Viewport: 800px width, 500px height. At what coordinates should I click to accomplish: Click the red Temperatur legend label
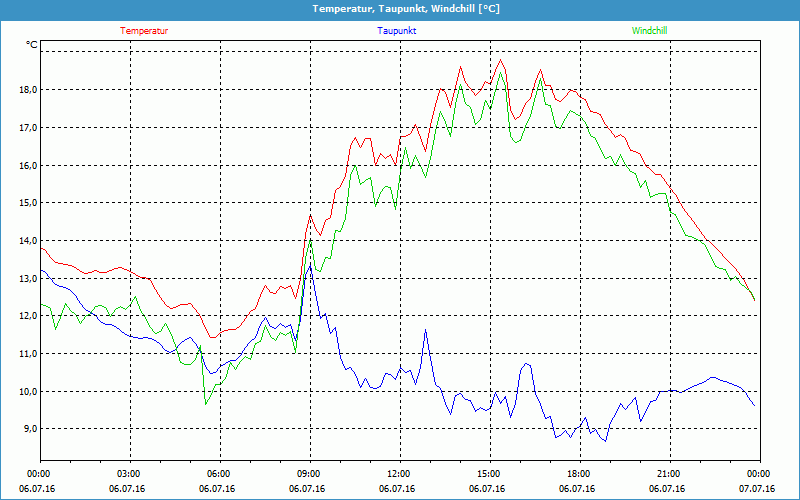click(x=144, y=31)
